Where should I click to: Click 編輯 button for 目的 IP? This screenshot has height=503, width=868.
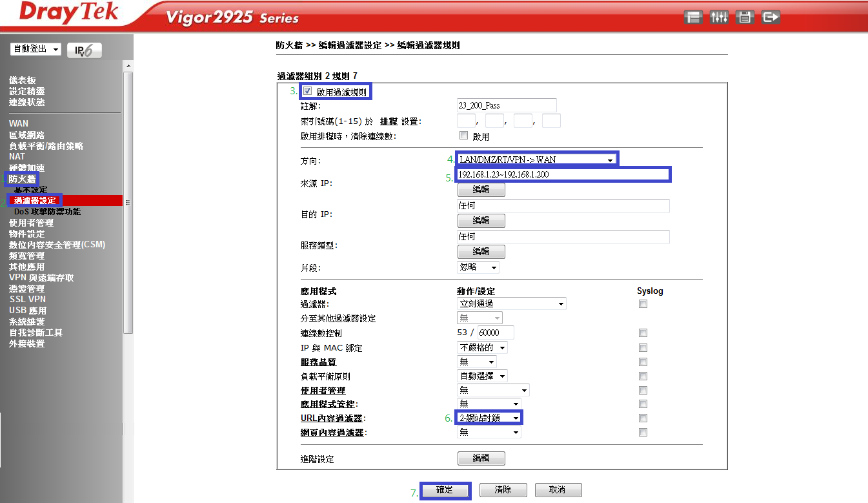[x=481, y=221]
